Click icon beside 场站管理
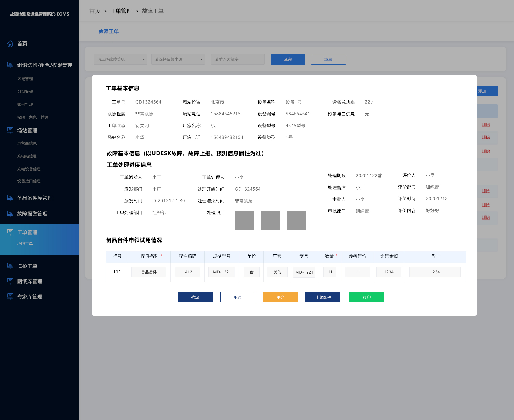The height and width of the screenshot is (420, 514). pos(10,130)
